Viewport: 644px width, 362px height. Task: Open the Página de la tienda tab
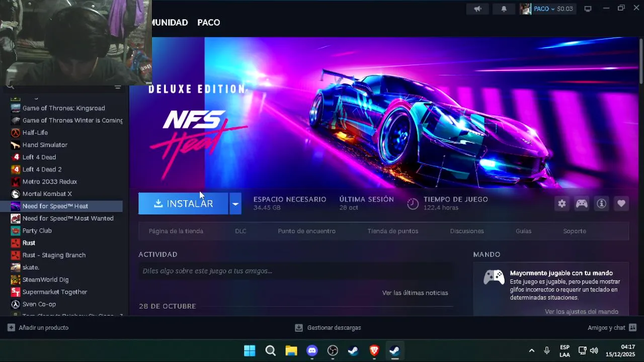(x=176, y=231)
